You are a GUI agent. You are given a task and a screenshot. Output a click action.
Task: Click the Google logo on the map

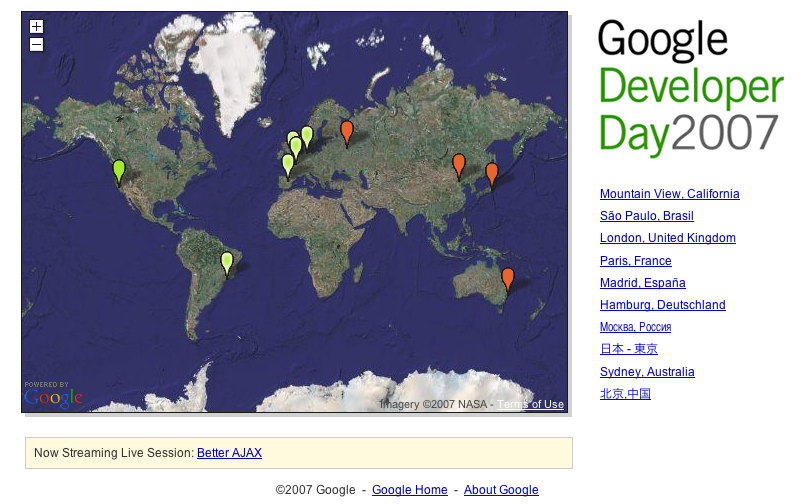pos(52,397)
